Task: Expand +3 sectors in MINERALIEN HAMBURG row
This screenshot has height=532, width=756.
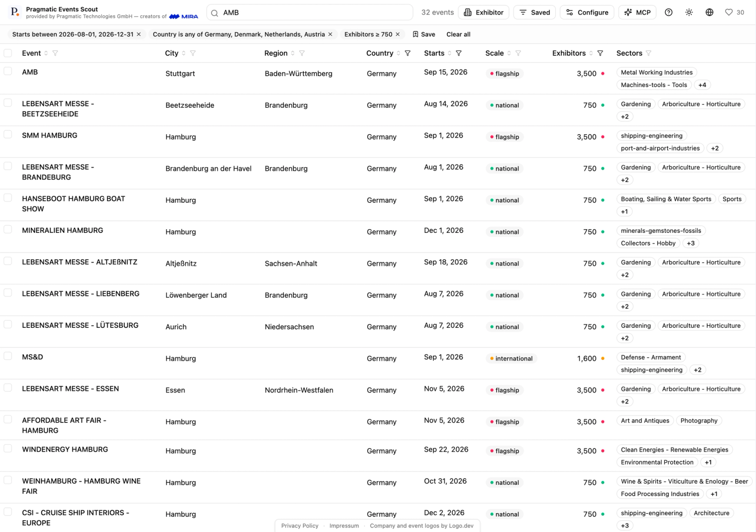Action: coord(691,243)
